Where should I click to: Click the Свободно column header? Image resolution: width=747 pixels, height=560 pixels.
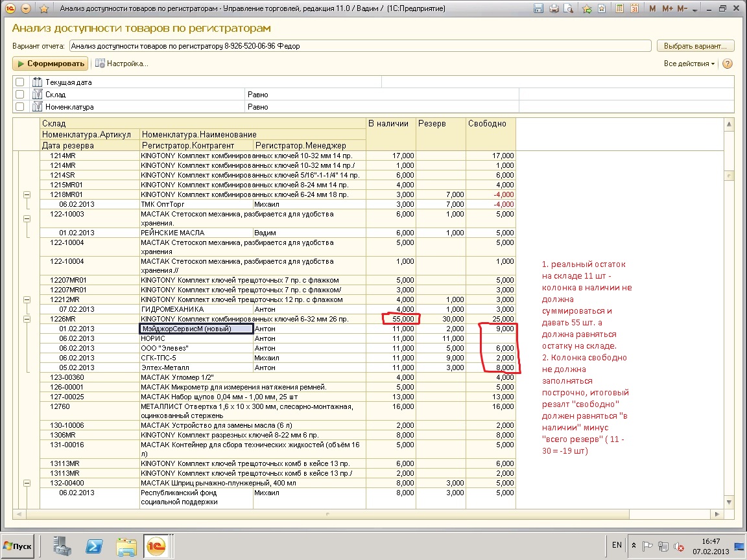tap(491, 134)
